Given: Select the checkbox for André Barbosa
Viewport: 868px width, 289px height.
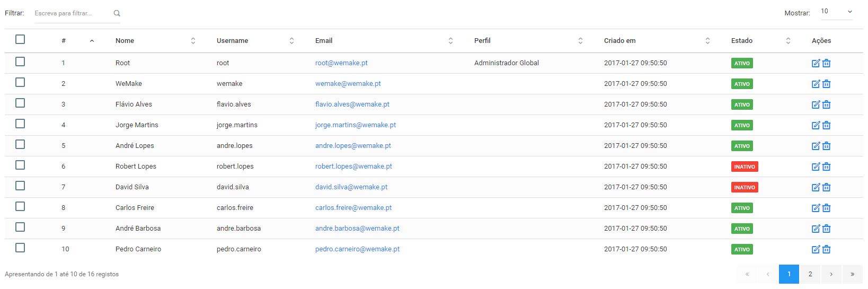Looking at the screenshot, I should [20, 227].
